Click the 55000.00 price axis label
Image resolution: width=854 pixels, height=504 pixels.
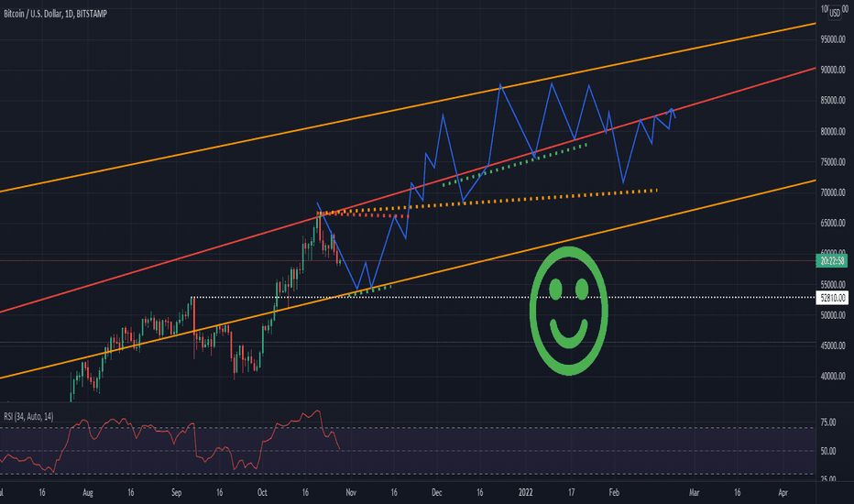[x=833, y=284]
